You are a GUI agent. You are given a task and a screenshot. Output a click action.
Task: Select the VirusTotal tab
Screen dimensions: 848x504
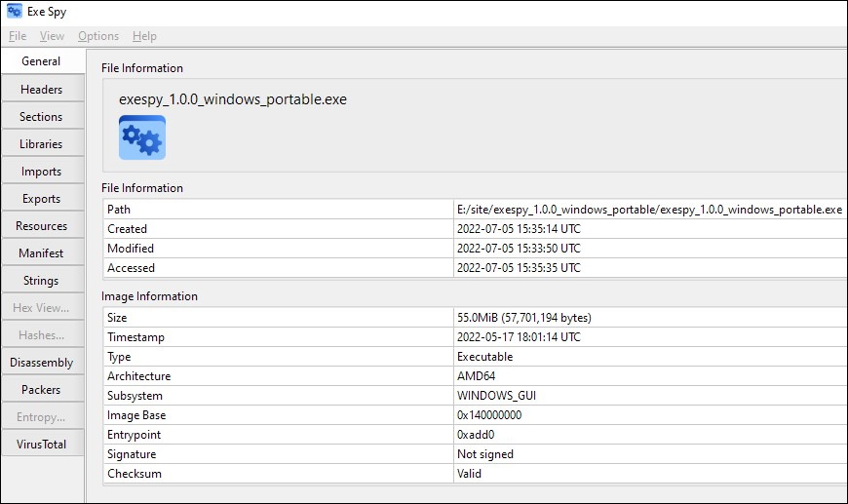41,444
